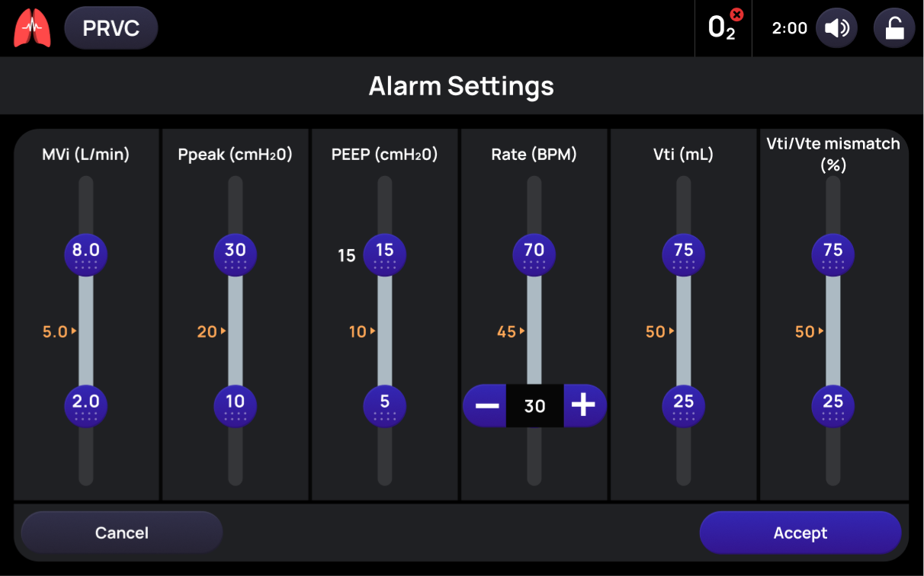Mute alarms with the speaker icon
924x576 pixels.
click(x=836, y=28)
